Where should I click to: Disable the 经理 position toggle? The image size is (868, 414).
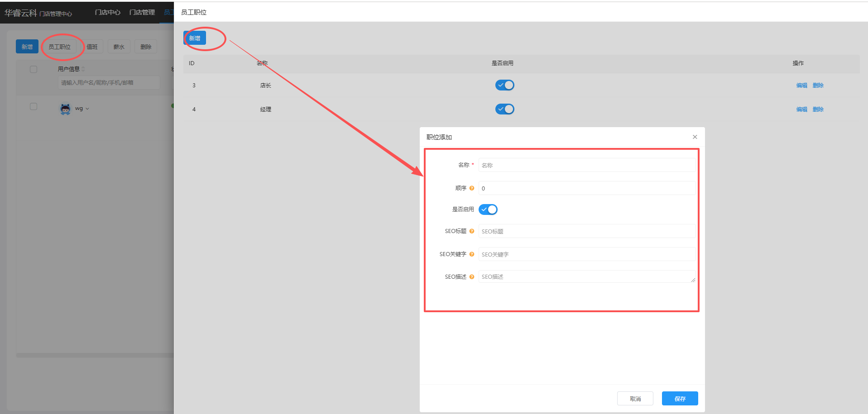[x=504, y=109]
